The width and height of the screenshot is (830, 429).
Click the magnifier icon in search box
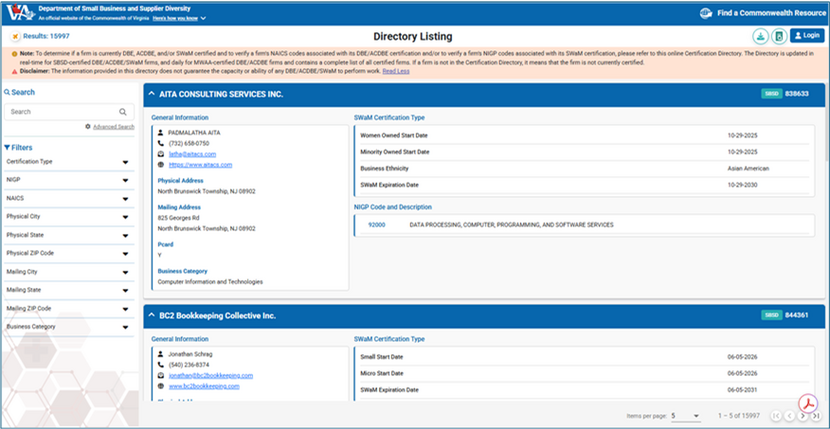(x=123, y=112)
